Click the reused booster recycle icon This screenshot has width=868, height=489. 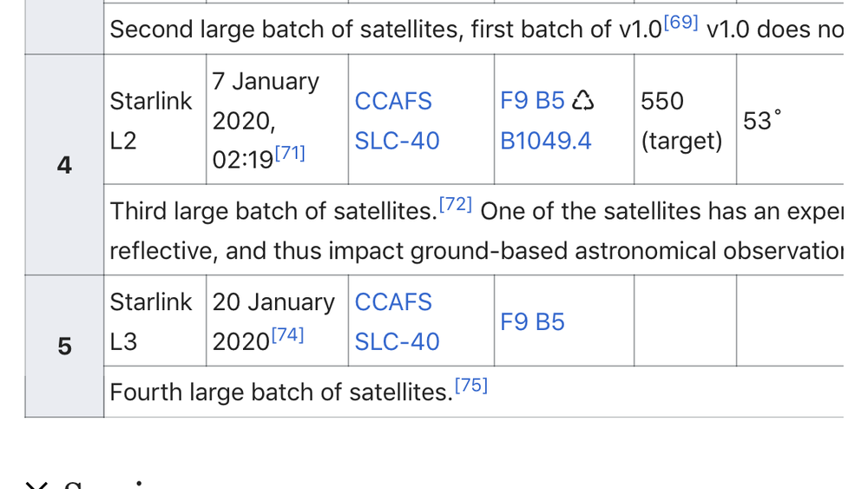(x=583, y=102)
